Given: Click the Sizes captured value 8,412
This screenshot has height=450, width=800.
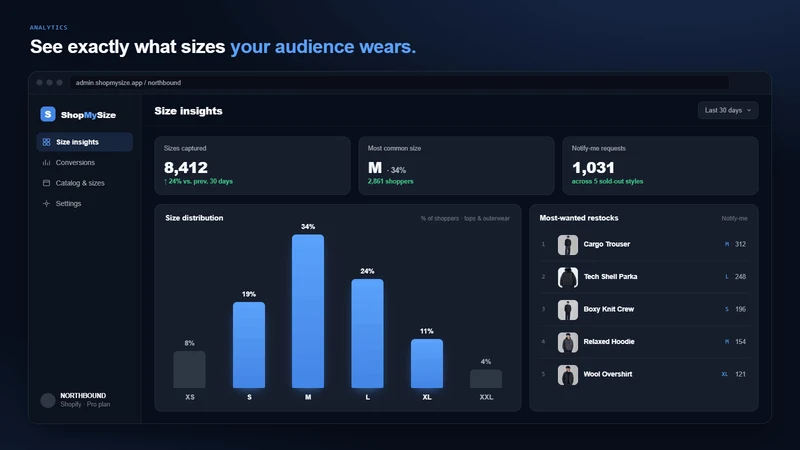Looking at the screenshot, I should coord(186,167).
